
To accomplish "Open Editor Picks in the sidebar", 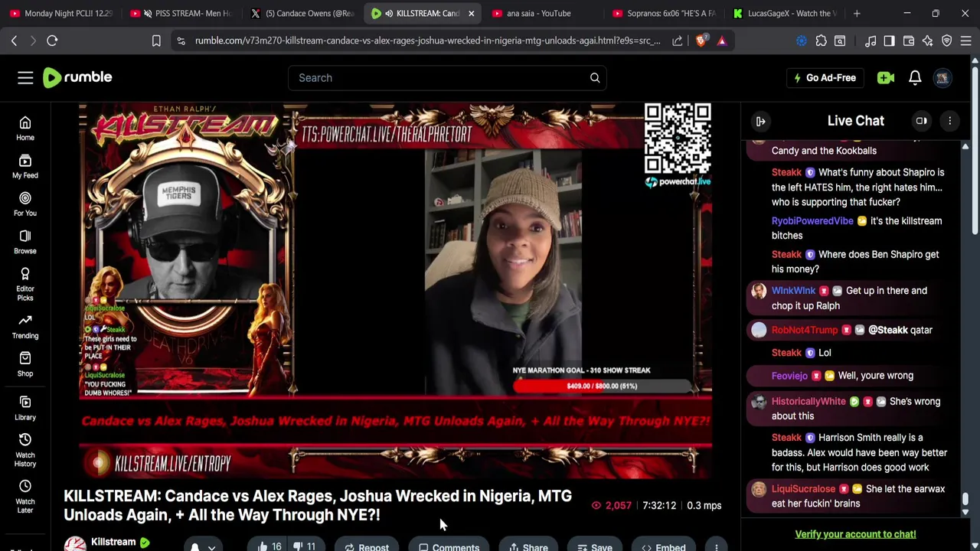I will coord(25,285).
